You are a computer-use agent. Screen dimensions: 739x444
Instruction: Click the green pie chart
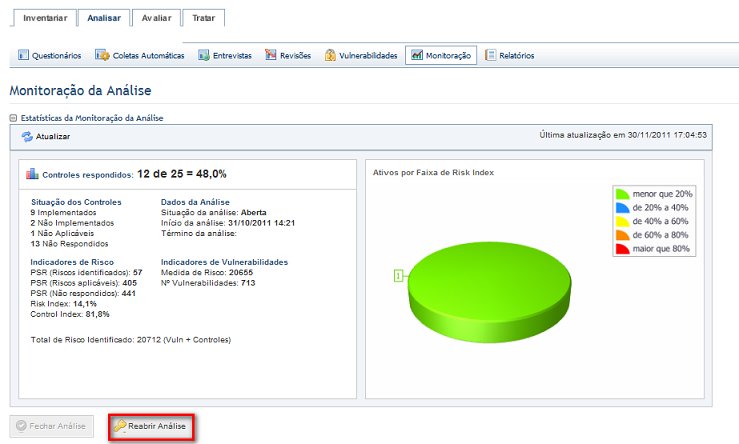489,292
